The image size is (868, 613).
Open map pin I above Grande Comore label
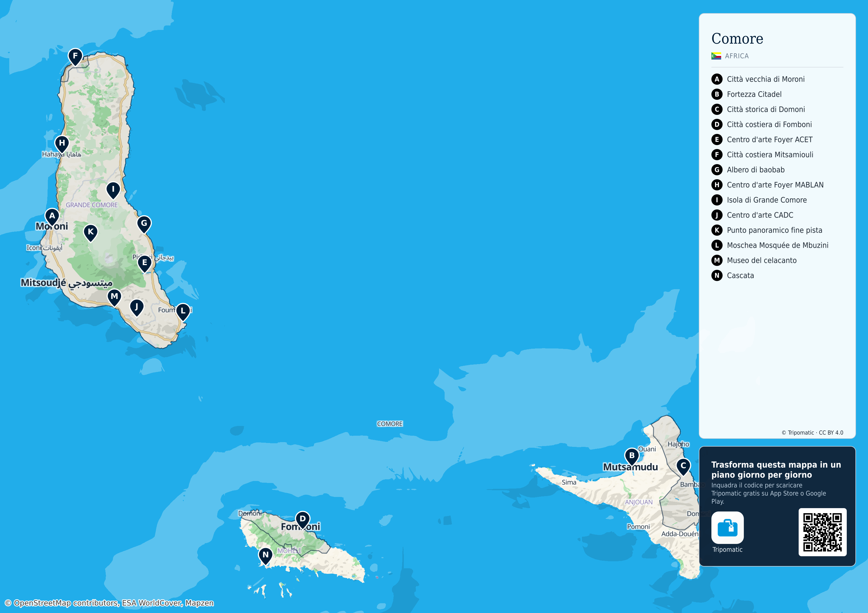coord(113,191)
